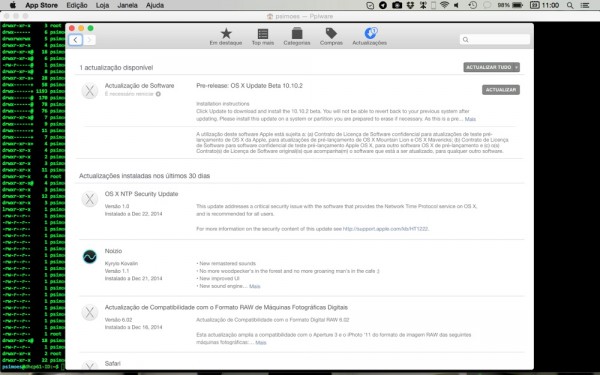Click the 11:00 clock in menu bar
Viewport: 600px width, 375px height.
(550, 5)
